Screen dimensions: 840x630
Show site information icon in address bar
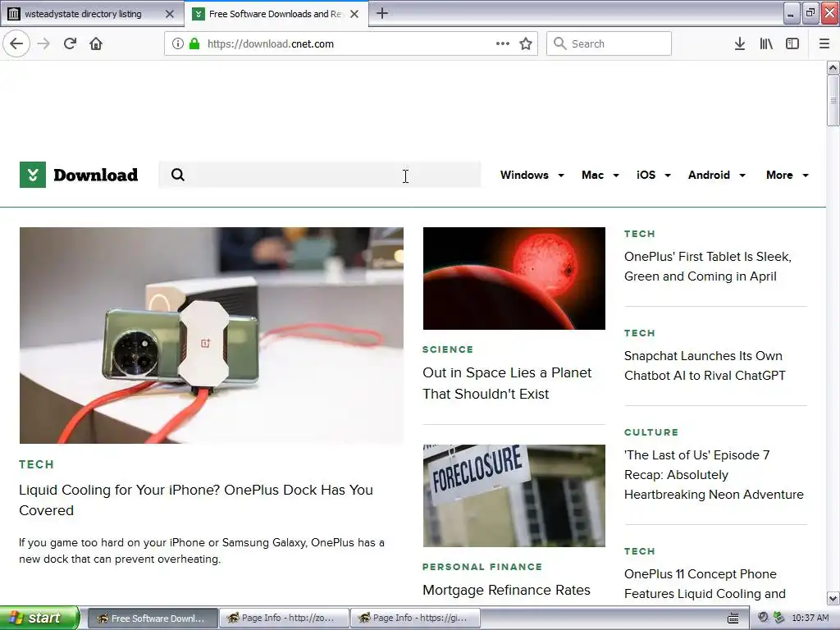[177, 43]
